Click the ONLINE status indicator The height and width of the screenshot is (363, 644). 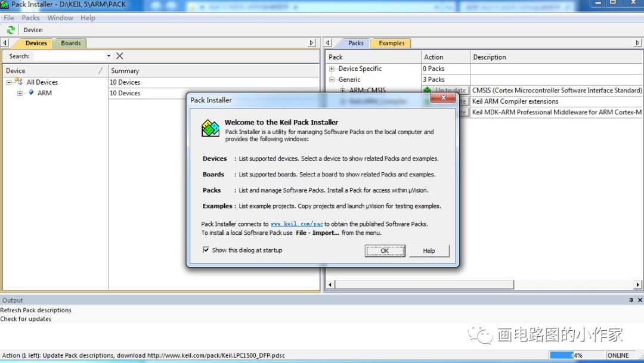(618, 355)
